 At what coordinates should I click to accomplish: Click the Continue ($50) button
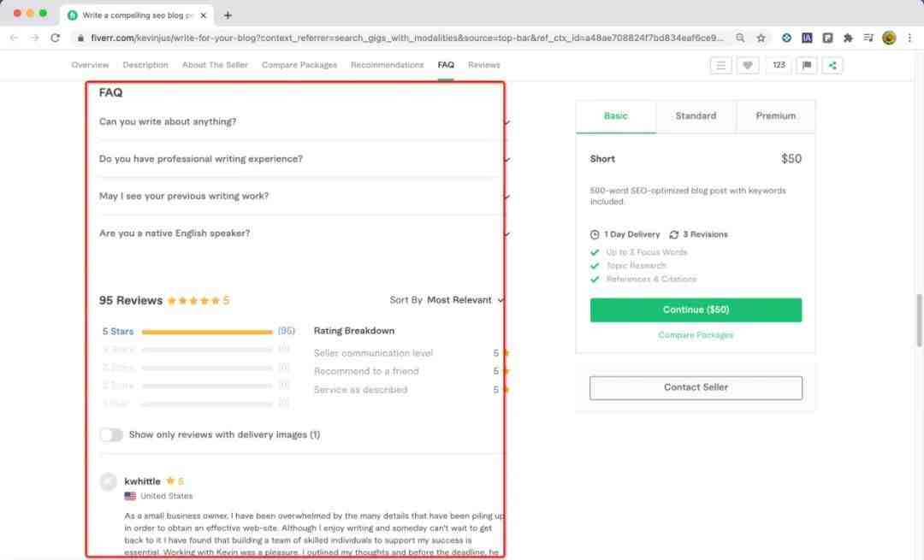(x=696, y=309)
